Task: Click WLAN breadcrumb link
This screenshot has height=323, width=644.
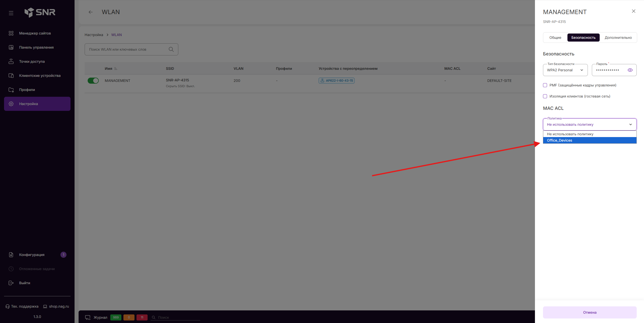Action: pyautogui.click(x=116, y=35)
